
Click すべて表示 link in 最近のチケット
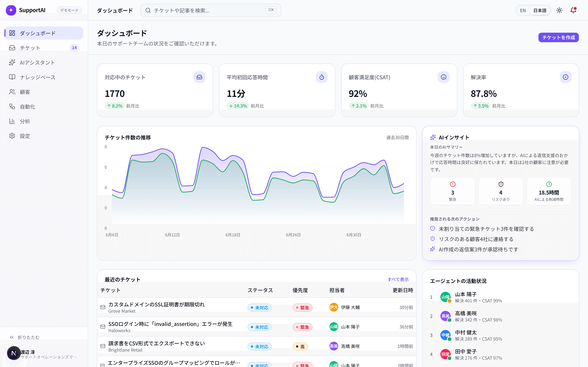click(x=398, y=279)
